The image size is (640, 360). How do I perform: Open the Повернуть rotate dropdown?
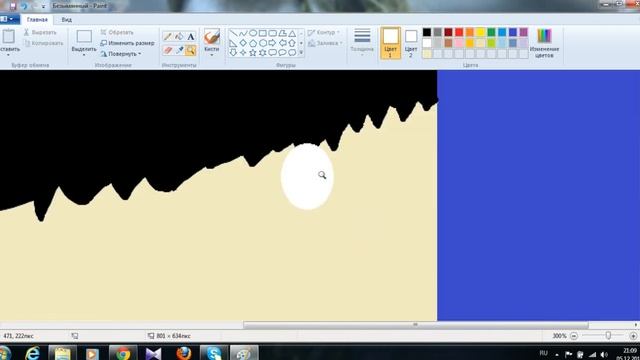tap(121, 54)
